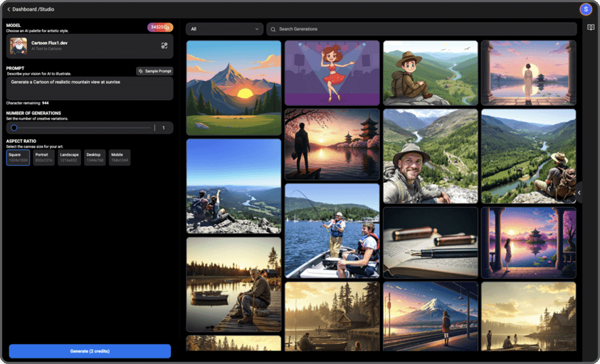Click the MODEL section heading
Image resolution: width=600 pixels, height=364 pixels.
14,25
